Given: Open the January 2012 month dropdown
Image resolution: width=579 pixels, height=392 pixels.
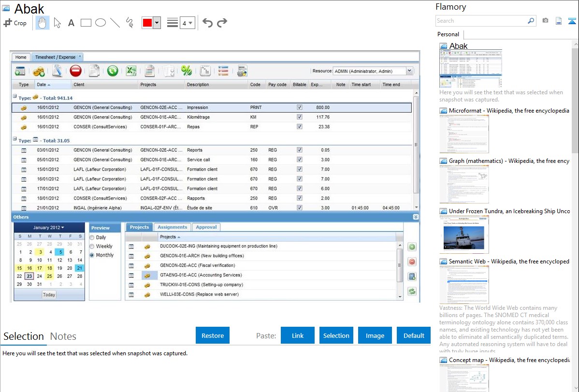Looking at the screenshot, I should (49, 228).
